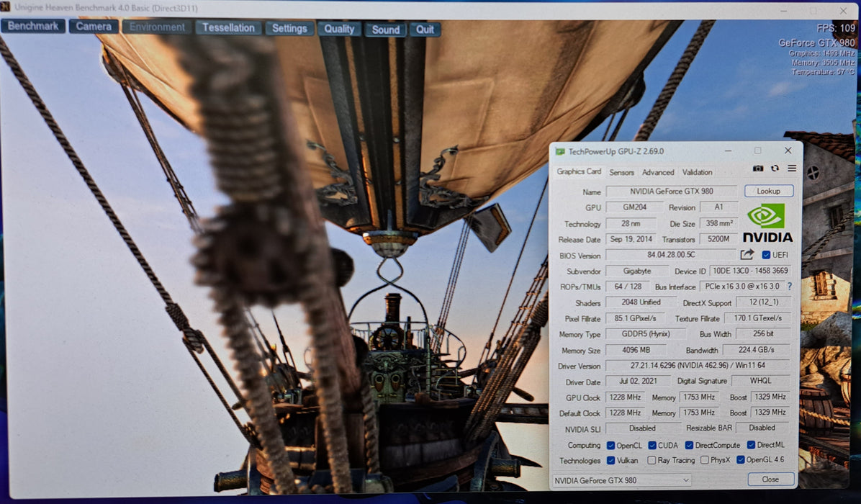
Task: Click the Bus Interface question mark
Action: click(790, 287)
